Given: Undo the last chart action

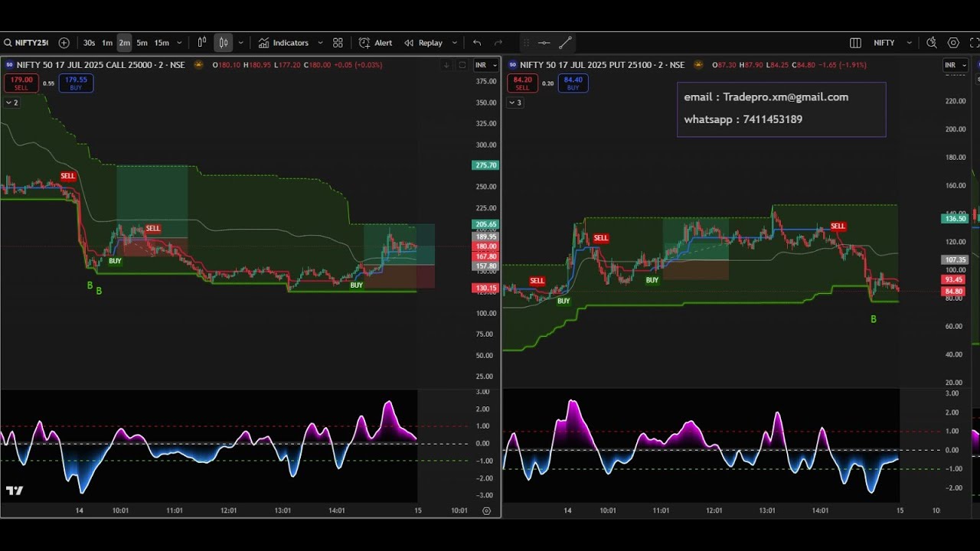Looking at the screenshot, I should tap(477, 43).
